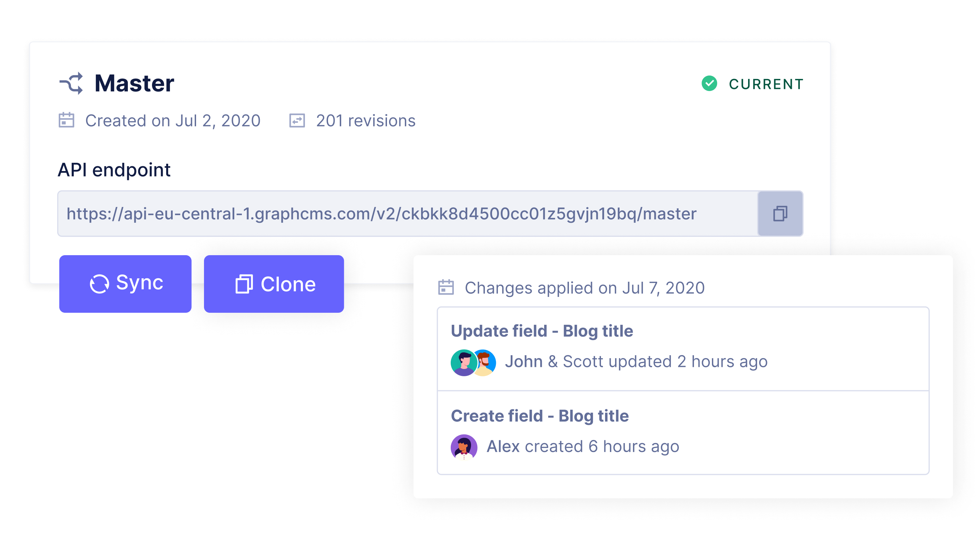Click the Master branch icon
Image resolution: width=980 pixels, height=560 pixels.
(x=71, y=83)
